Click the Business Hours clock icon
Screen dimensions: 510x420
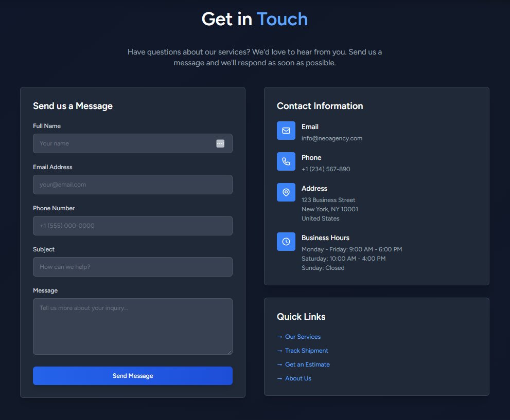tap(286, 242)
